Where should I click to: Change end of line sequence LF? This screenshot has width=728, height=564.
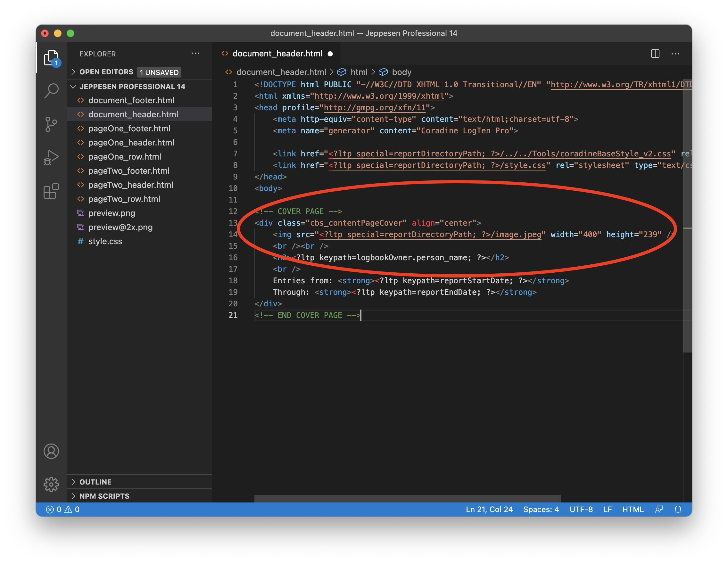607,509
